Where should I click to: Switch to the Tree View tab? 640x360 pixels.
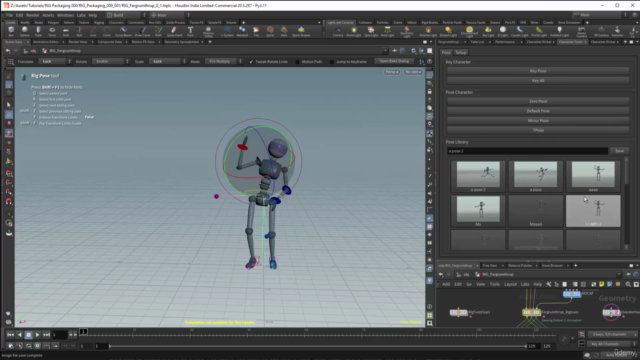(x=490, y=266)
